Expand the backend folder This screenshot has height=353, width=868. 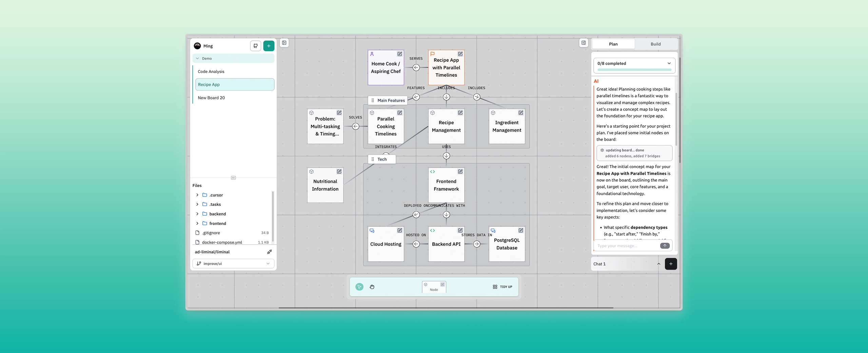click(197, 214)
